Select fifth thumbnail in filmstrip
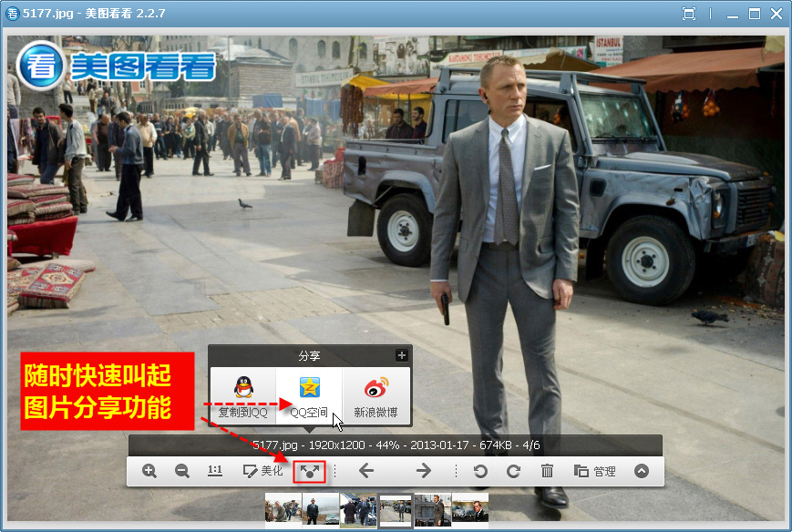The image size is (792, 532). [433, 509]
